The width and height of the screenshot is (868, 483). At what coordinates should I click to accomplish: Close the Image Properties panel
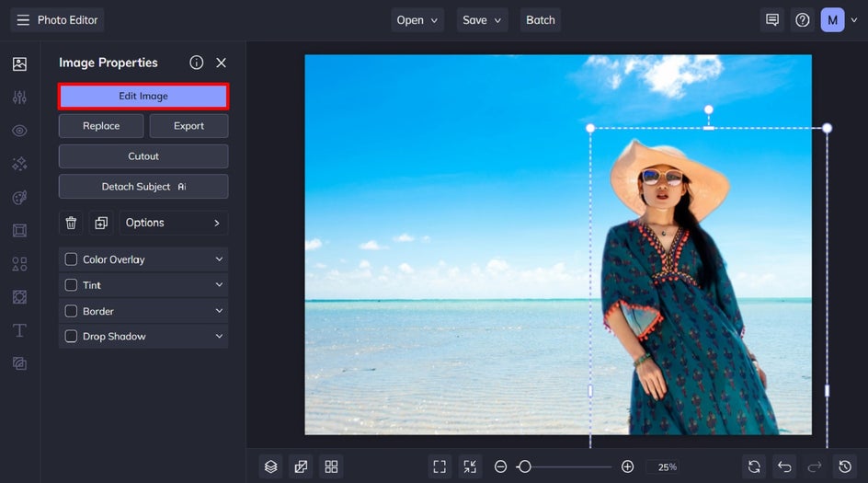coord(221,63)
